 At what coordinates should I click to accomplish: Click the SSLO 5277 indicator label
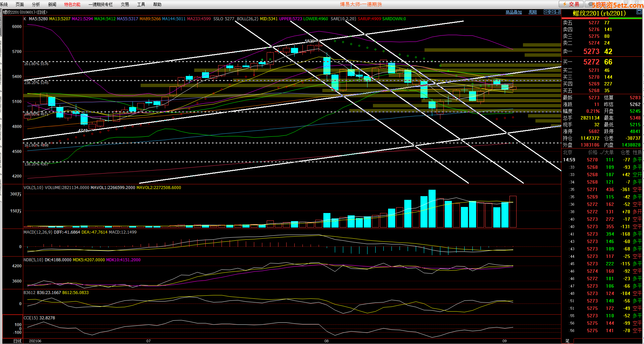224,19
